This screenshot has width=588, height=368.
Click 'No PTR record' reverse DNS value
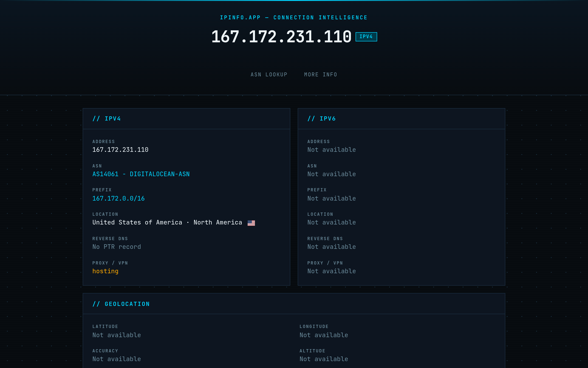coord(117,247)
